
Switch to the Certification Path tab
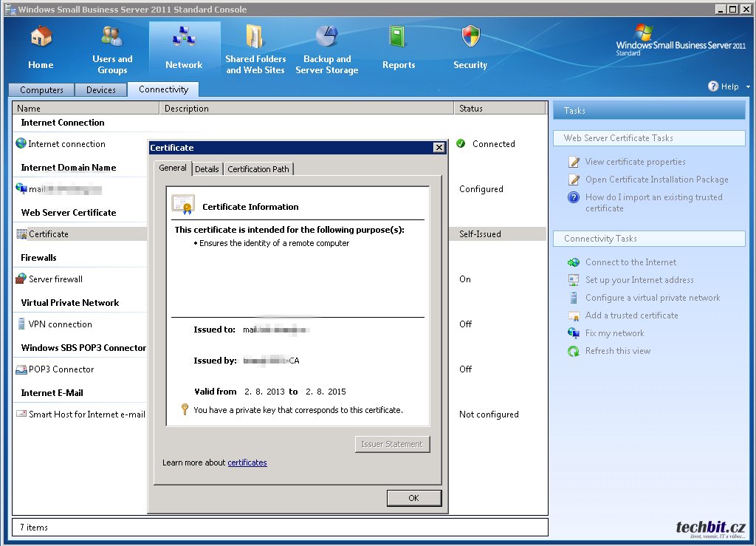pyautogui.click(x=258, y=169)
